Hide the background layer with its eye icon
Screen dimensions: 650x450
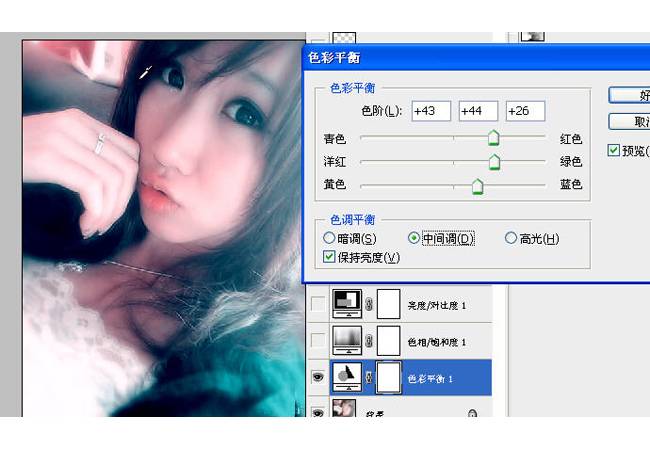[318, 413]
